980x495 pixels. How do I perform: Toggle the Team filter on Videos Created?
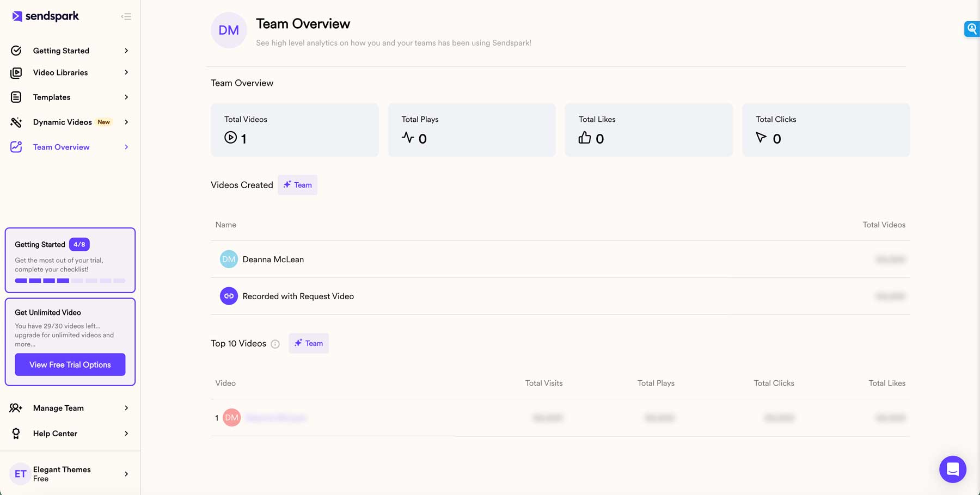coord(297,184)
